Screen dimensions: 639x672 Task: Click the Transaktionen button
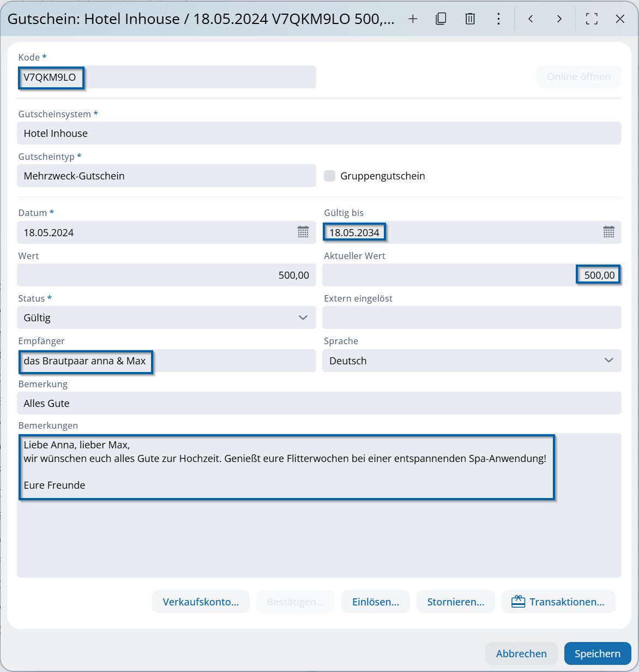558,602
